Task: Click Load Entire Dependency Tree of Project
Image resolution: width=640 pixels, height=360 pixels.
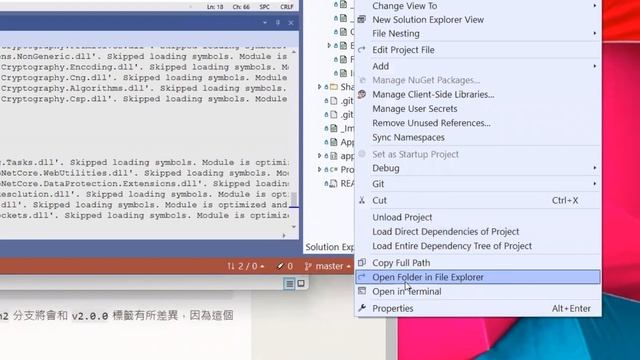Action: tap(478, 246)
